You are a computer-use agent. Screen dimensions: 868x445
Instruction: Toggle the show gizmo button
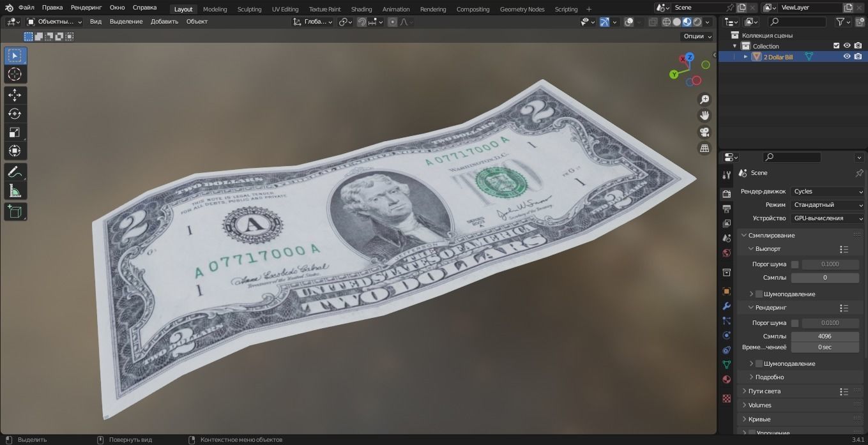point(604,22)
